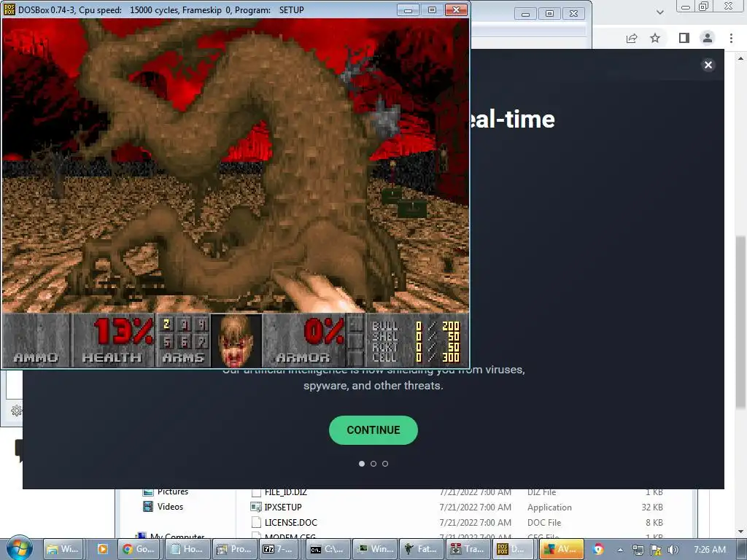The image size is (747, 560).
Task: Minimize the window behind DOSBox
Action: [525, 14]
